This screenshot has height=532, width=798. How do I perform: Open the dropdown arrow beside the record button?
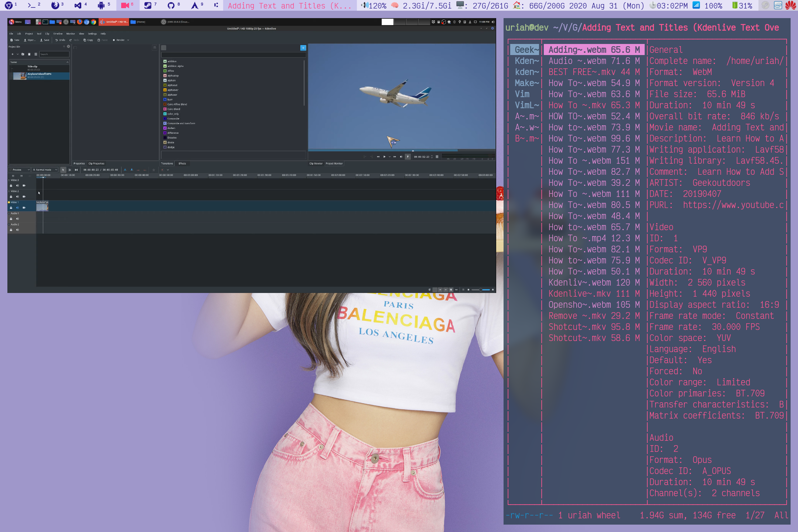coord(168,170)
